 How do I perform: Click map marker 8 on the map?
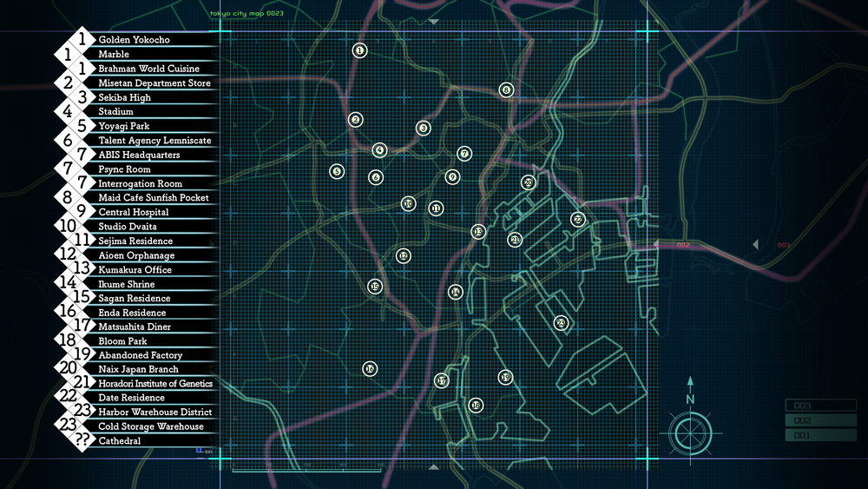tap(506, 89)
